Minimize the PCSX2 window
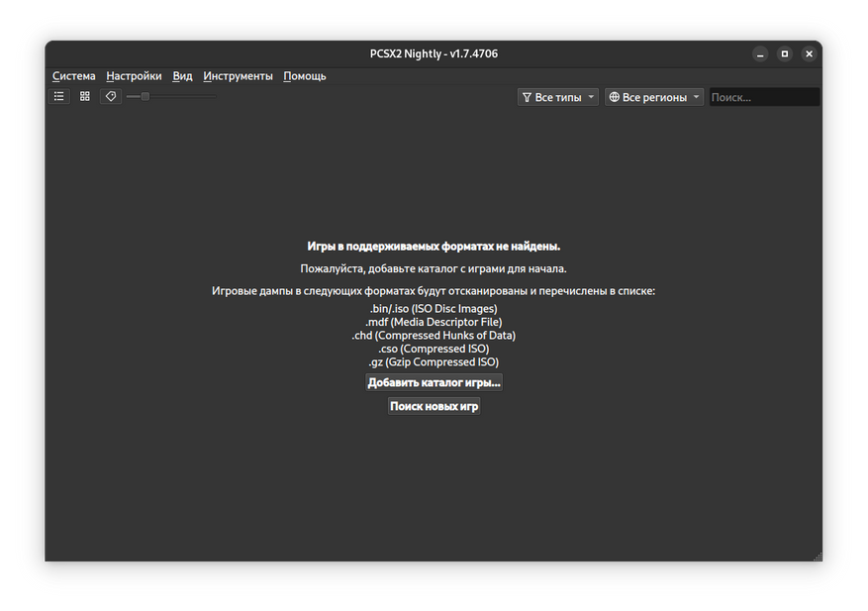This screenshot has height=611, width=868. (x=760, y=54)
